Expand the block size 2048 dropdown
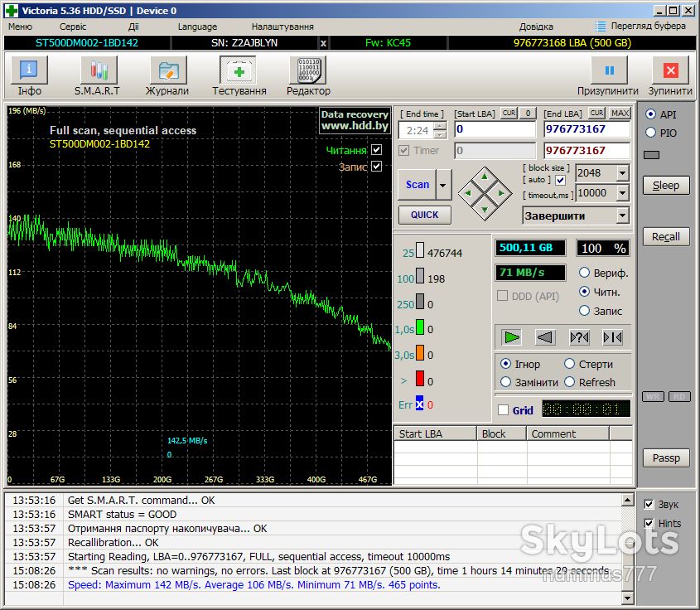The image size is (700, 610). point(623,173)
